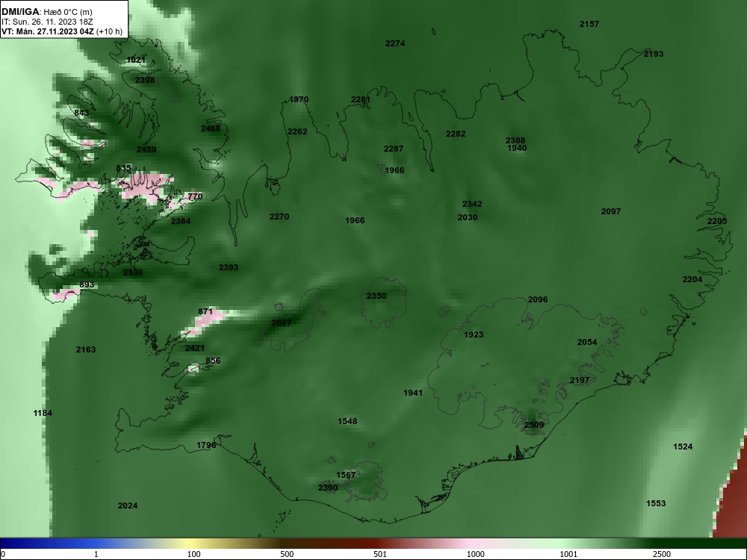747x560 pixels.
Task: Select the 2468 height label
Action: (x=211, y=128)
